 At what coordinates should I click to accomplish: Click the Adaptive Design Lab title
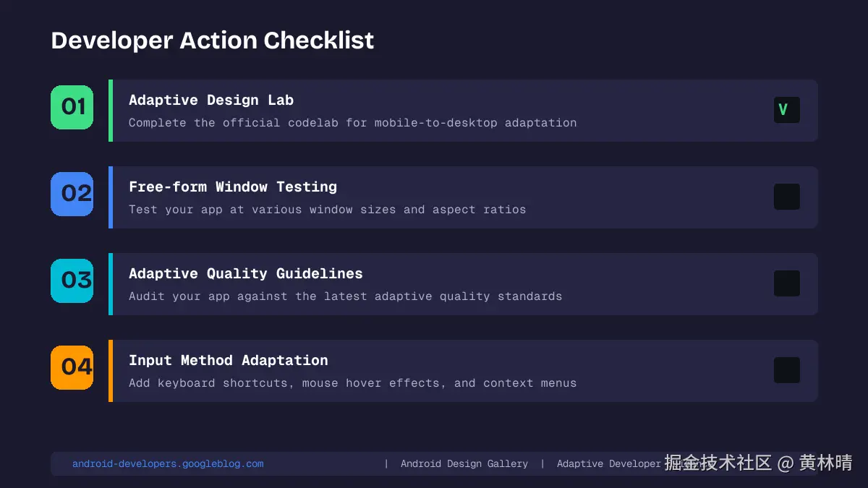tap(211, 100)
